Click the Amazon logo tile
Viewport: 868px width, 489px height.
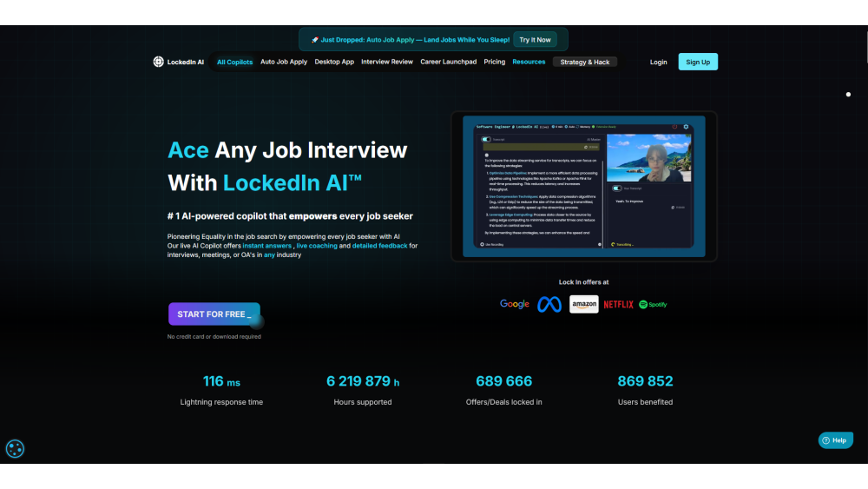click(x=583, y=304)
